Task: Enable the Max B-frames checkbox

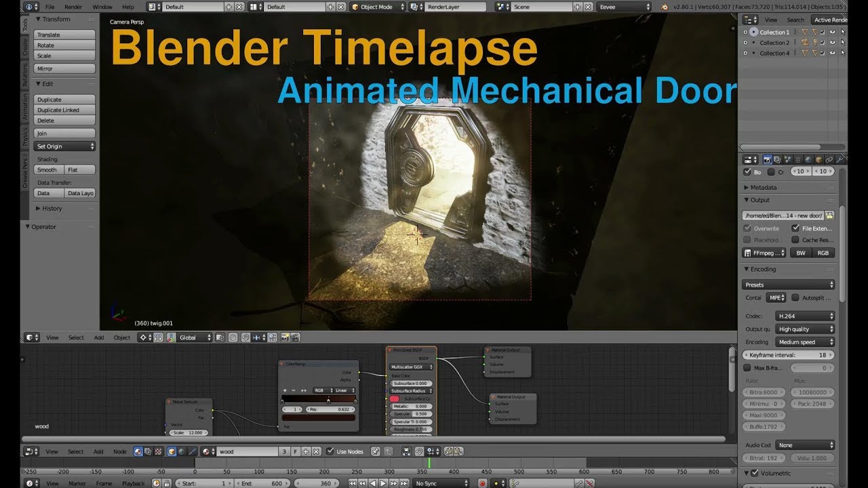Action: (x=747, y=368)
